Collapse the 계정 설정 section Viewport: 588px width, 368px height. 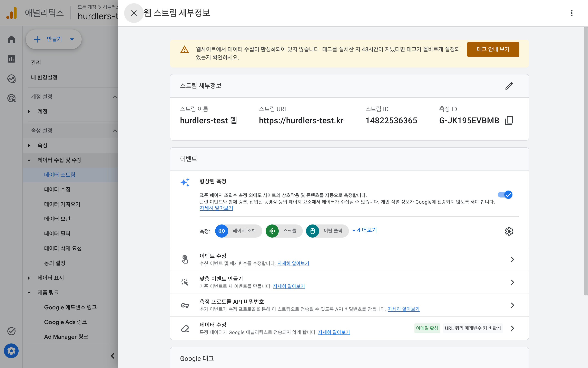(x=115, y=97)
